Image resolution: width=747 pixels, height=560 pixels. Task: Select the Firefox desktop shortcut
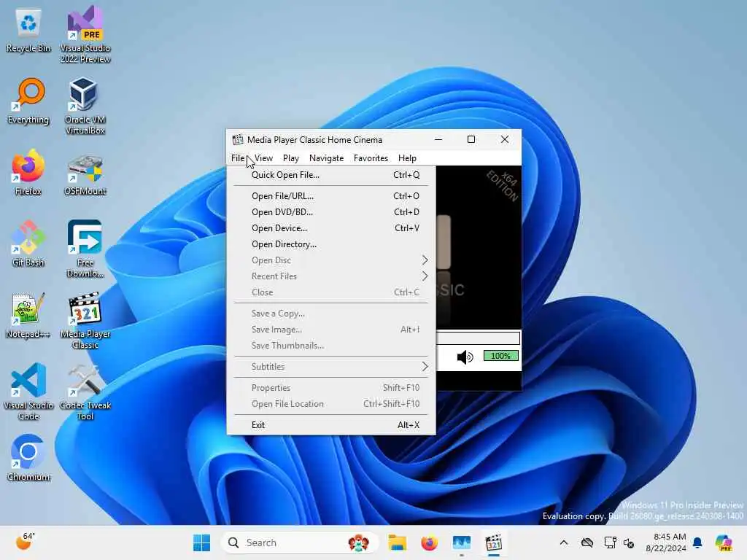point(28,172)
